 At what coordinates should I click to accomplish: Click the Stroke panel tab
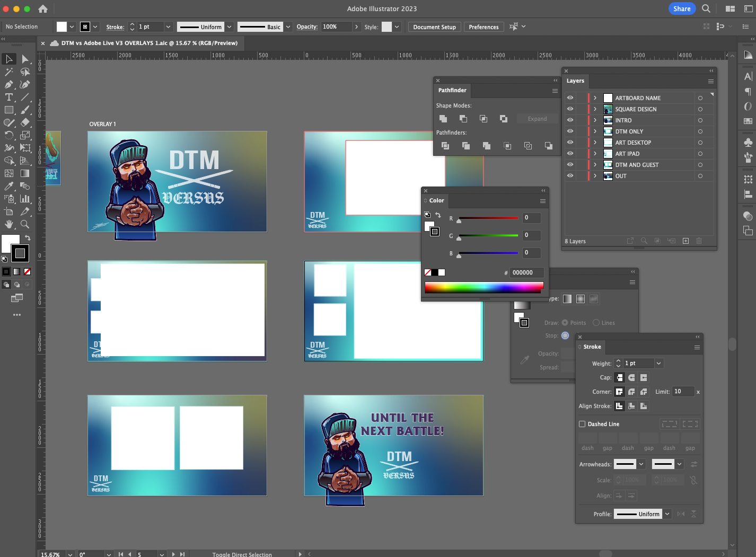[592, 347]
